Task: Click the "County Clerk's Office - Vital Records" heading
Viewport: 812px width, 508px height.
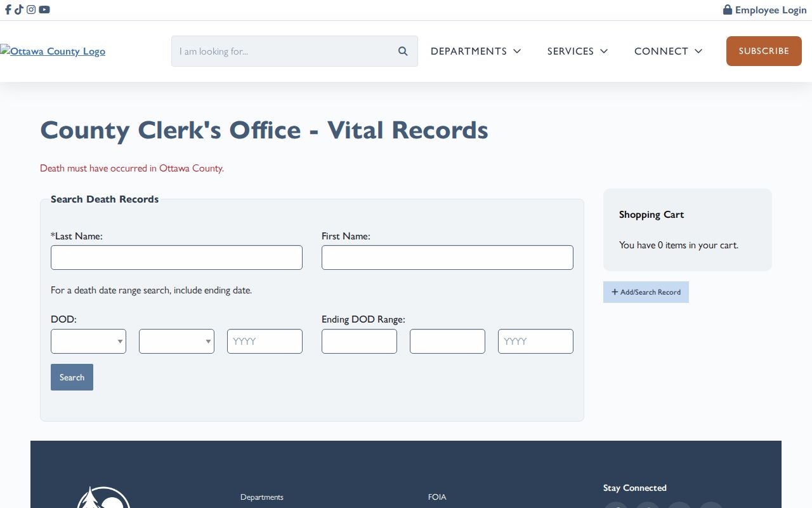Action: [x=264, y=130]
